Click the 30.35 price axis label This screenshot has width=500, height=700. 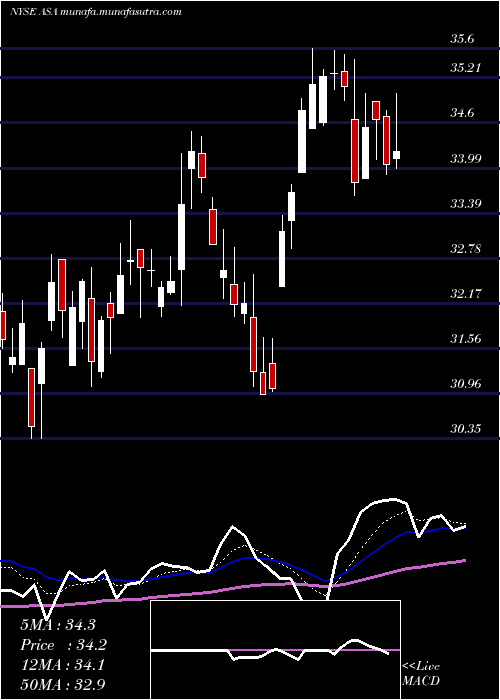pos(466,429)
